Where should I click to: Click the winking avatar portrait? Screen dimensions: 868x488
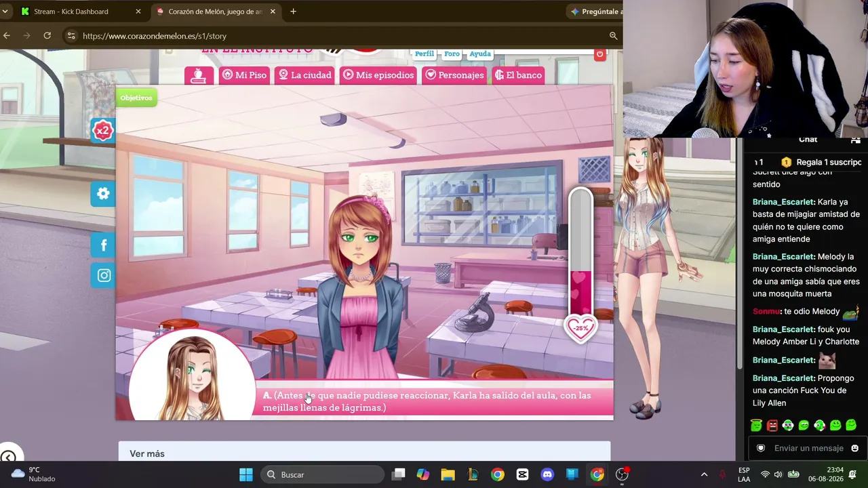(x=193, y=375)
